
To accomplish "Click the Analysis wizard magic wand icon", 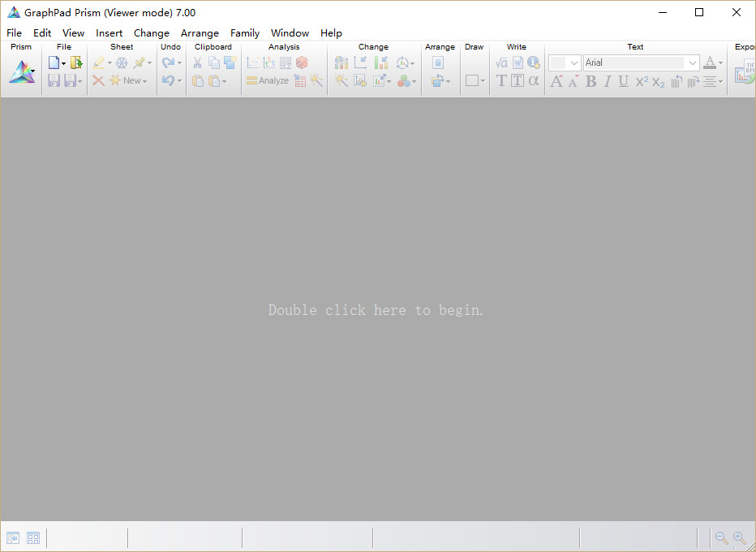I will coord(316,80).
